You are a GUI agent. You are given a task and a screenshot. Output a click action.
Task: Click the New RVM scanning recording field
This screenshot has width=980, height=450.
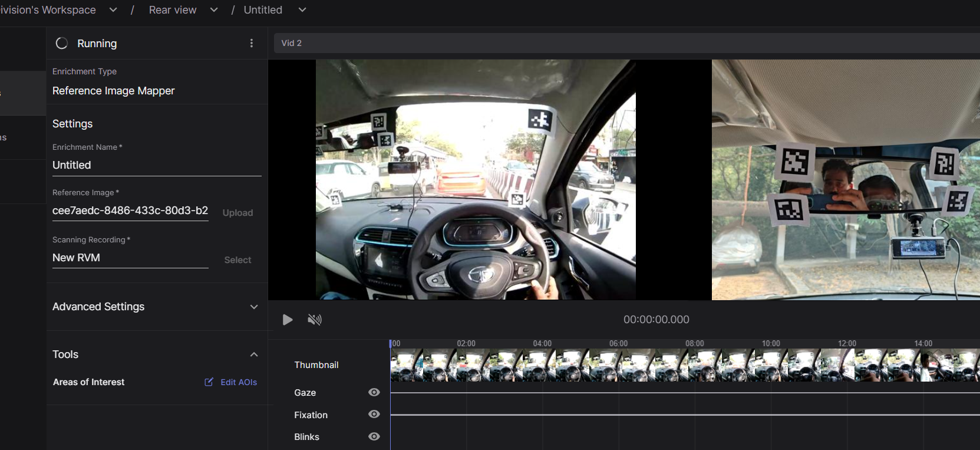[x=130, y=258]
